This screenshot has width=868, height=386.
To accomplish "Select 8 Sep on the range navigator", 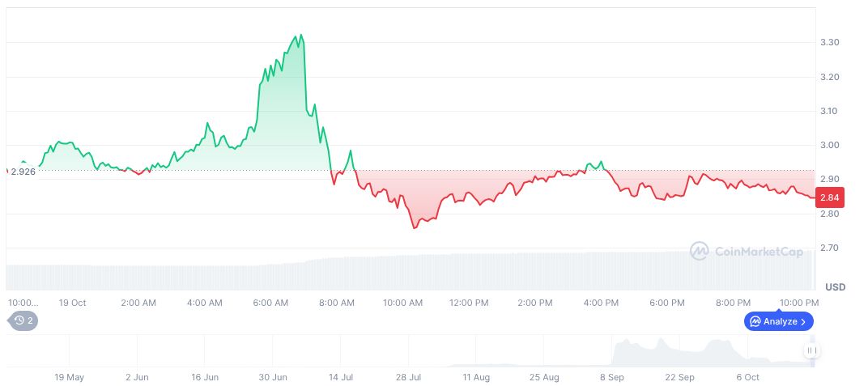I will point(611,377).
